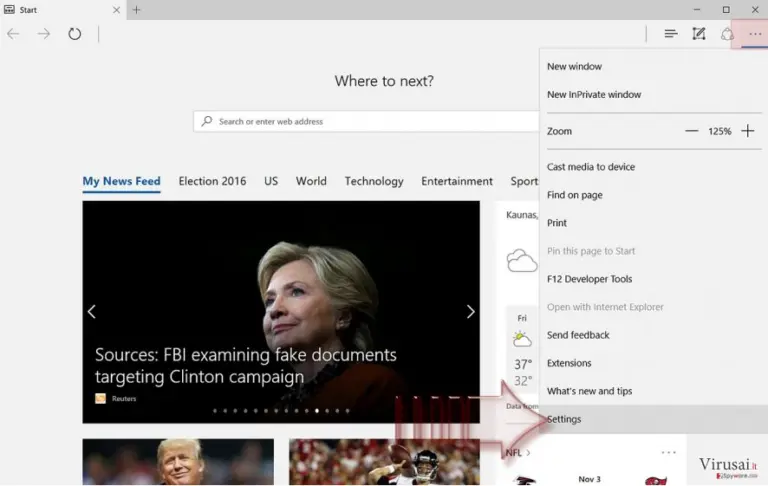
Task: Expand the NFL section chevron
Action: (x=528, y=453)
